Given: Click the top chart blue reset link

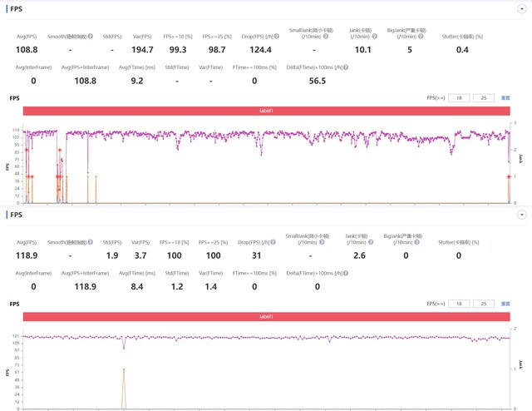Looking at the screenshot, I should pos(505,98).
